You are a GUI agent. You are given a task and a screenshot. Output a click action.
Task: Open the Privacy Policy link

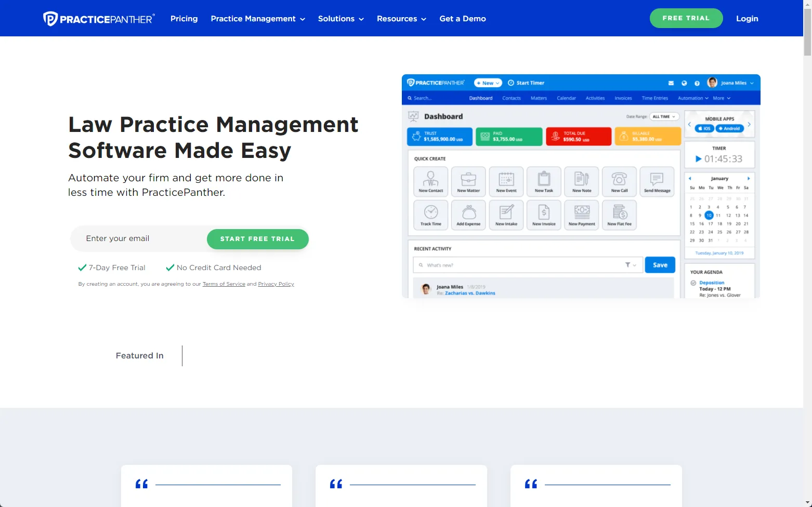(x=276, y=284)
